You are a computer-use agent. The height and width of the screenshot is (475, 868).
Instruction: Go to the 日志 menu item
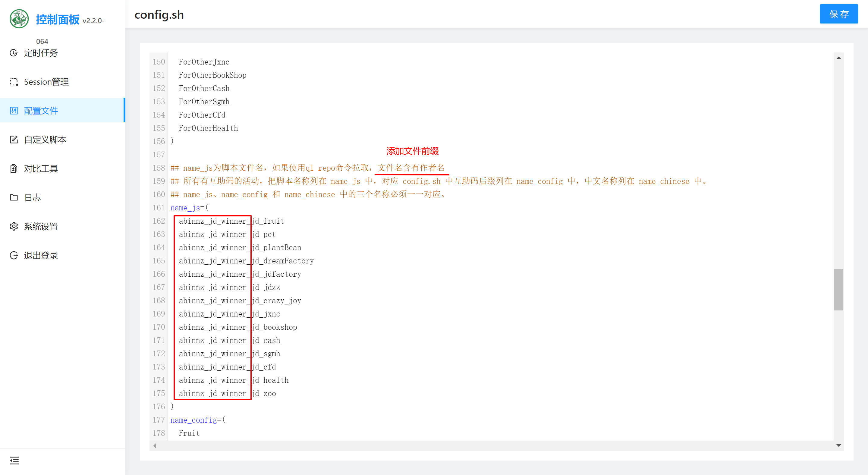[33, 197]
